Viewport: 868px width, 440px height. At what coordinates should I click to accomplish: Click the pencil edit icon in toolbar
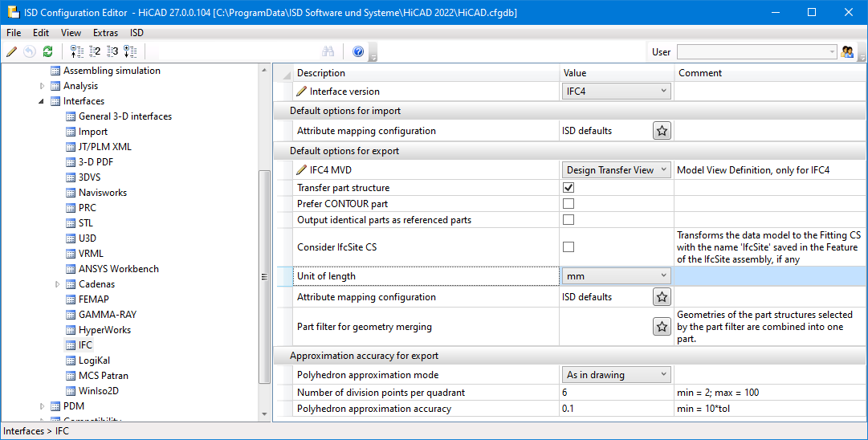(11, 51)
